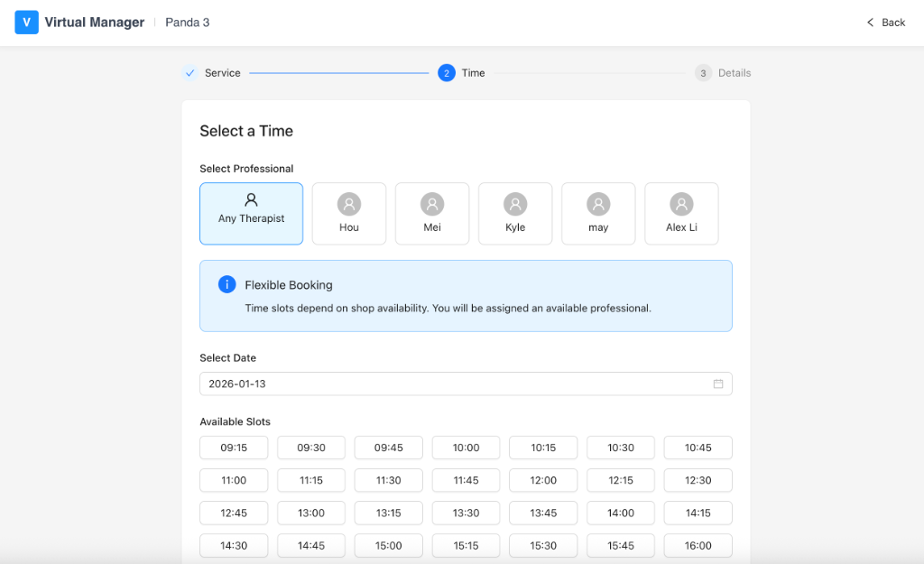This screenshot has width=924, height=564.
Task: Choose Kyle as professional
Action: (515, 213)
